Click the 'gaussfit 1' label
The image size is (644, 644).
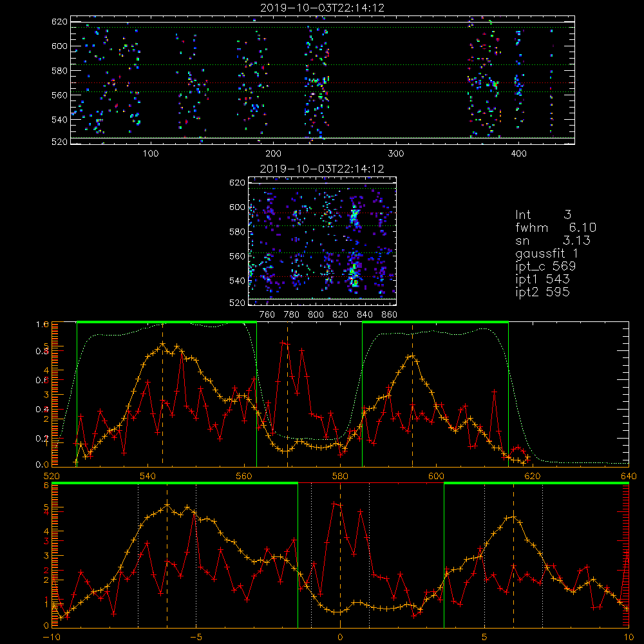click(x=547, y=253)
